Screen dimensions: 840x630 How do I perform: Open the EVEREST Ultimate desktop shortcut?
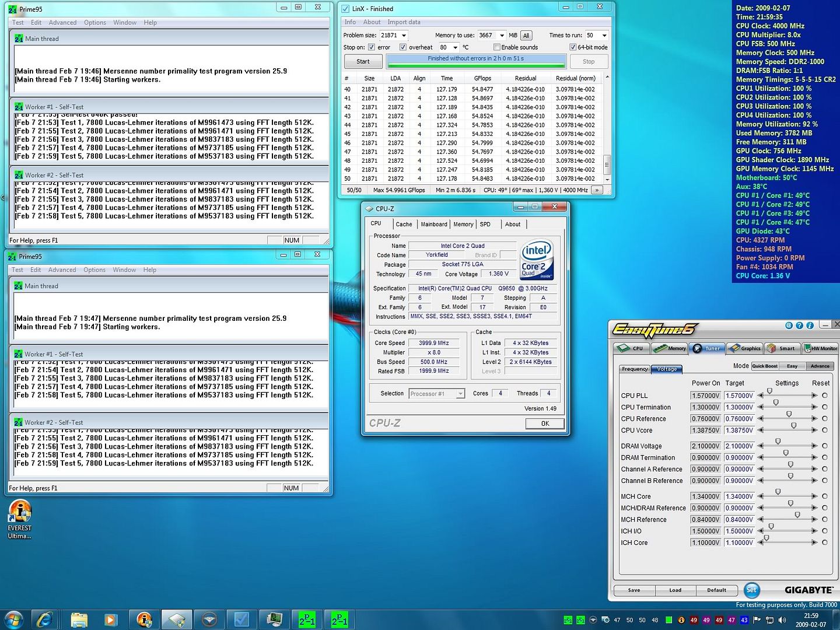pyautogui.click(x=20, y=520)
